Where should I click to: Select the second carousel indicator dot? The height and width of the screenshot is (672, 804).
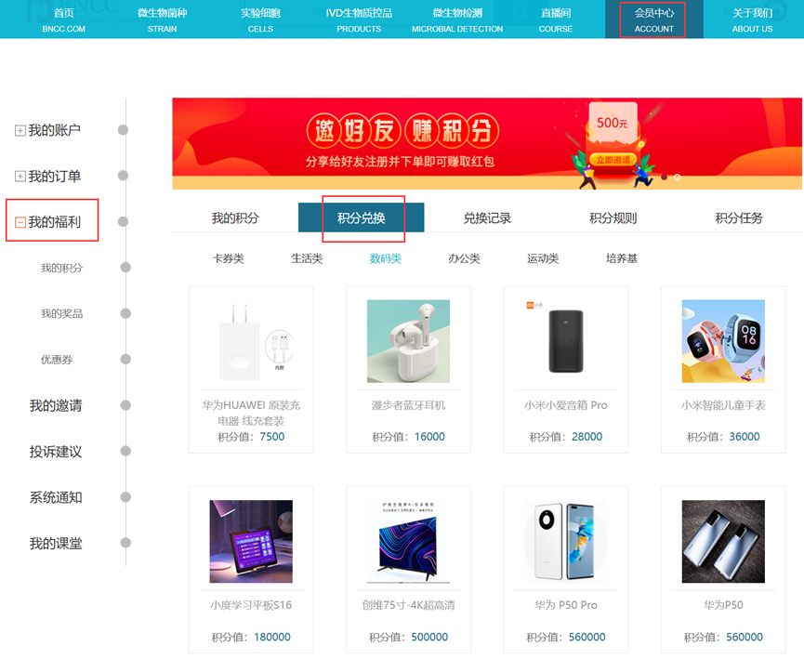click(x=677, y=178)
